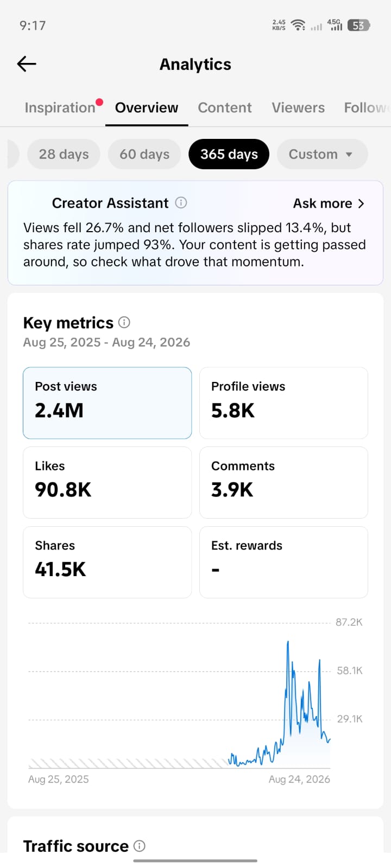Viewport: 391px width, 868px height.
Task: Tap the chevron next to Ask more
Action: click(x=361, y=203)
